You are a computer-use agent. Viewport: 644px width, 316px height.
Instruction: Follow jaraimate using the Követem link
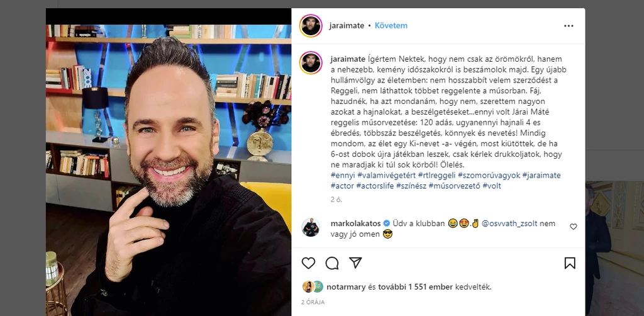(391, 25)
